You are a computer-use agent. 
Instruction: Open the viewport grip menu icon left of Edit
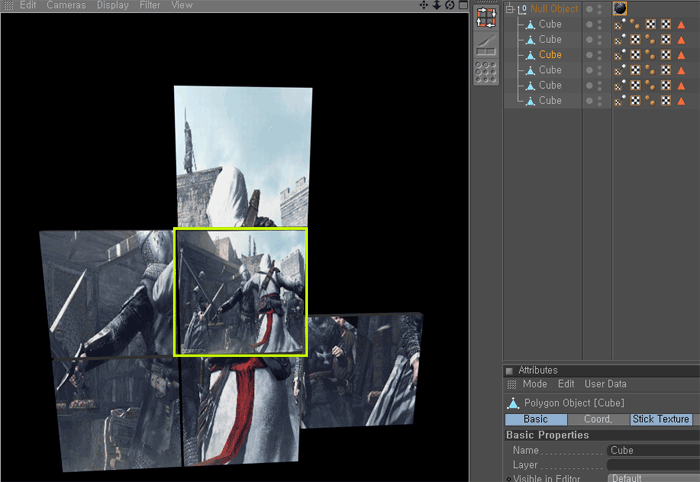(x=8, y=5)
